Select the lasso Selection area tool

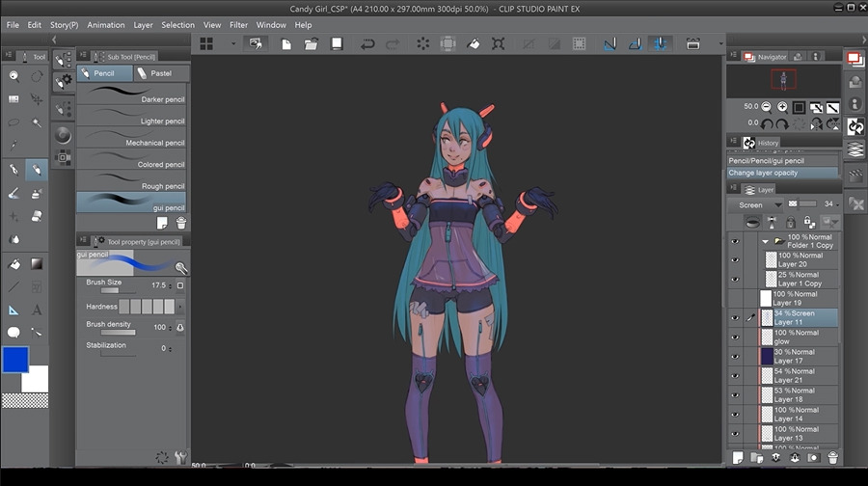click(14, 121)
